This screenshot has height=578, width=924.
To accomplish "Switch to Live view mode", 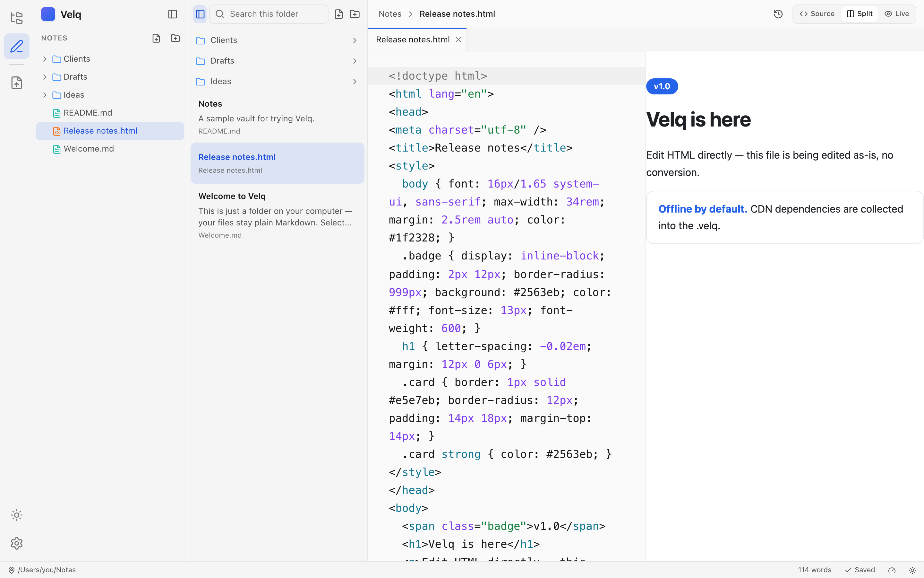I will (x=896, y=14).
